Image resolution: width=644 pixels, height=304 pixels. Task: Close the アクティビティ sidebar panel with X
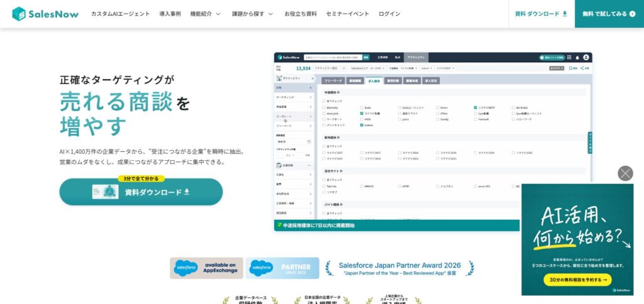pyautogui.click(x=313, y=78)
